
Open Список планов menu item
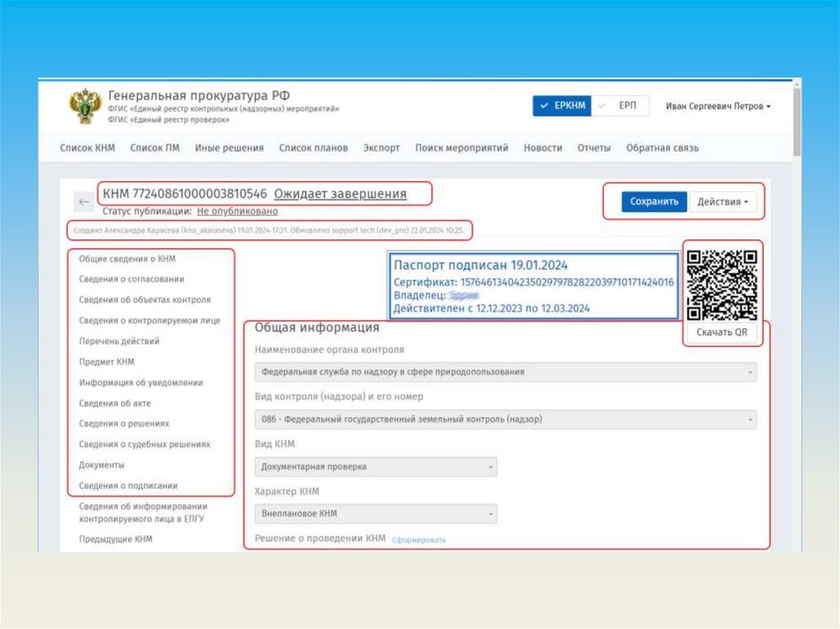click(313, 148)
